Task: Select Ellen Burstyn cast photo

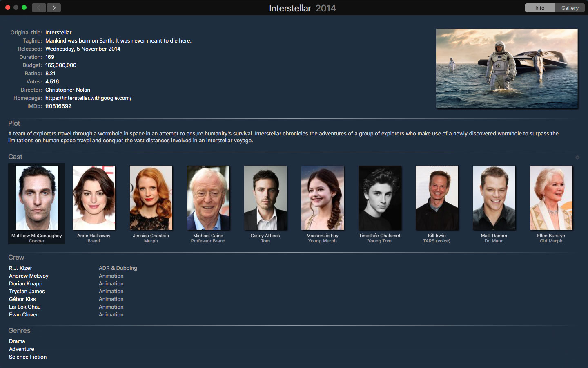Action: tap(551, 197)
